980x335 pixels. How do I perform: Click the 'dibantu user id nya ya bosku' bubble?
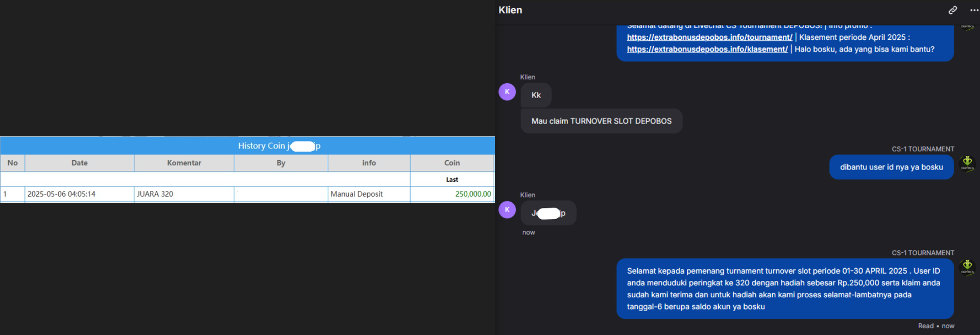coord(891,167)
